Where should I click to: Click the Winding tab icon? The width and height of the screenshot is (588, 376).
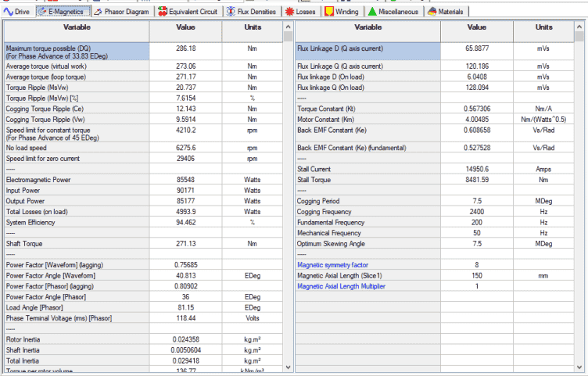[329, 12]
